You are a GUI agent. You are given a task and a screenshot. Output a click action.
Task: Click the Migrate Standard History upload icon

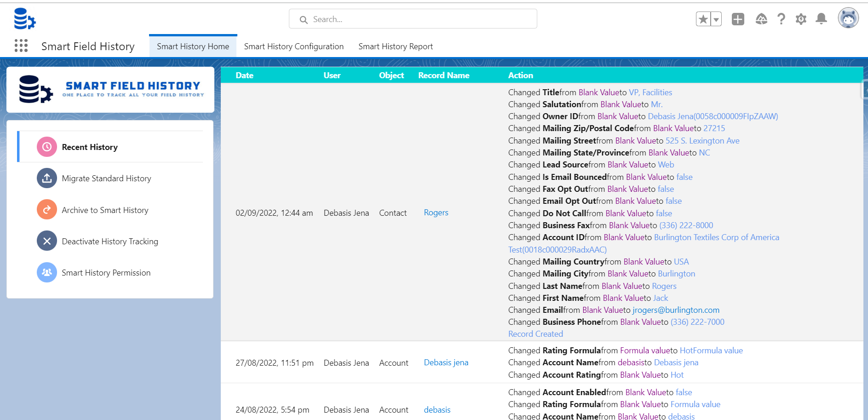tap(47, 178)
